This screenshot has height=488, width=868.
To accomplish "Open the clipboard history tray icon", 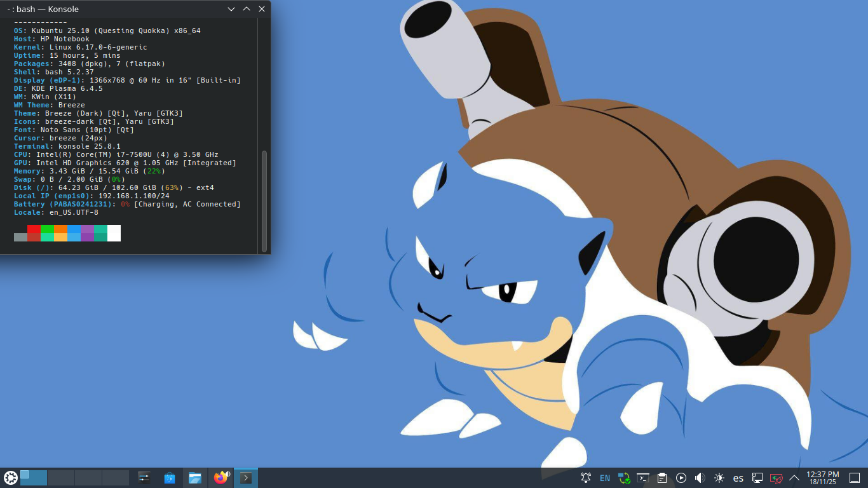I will point(662,478).
